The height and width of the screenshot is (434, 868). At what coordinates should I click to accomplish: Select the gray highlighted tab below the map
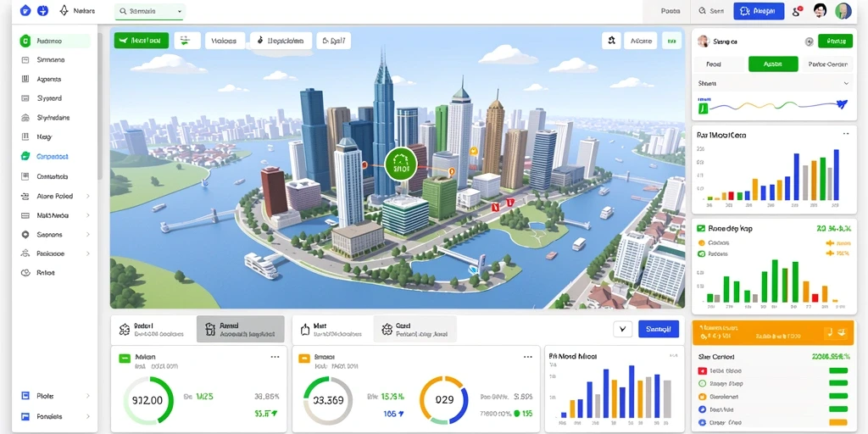click(240, 330)
